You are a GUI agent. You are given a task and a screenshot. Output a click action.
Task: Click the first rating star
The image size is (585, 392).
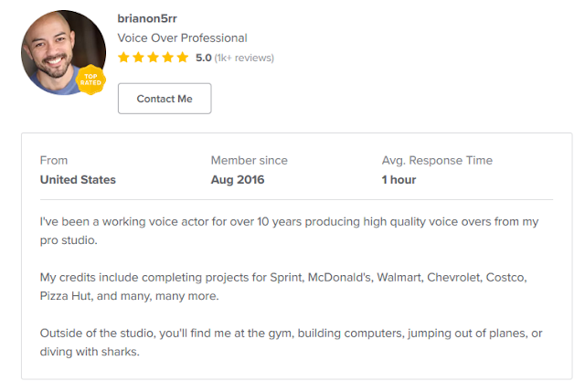pyautogui.click(x=123, y=58)
